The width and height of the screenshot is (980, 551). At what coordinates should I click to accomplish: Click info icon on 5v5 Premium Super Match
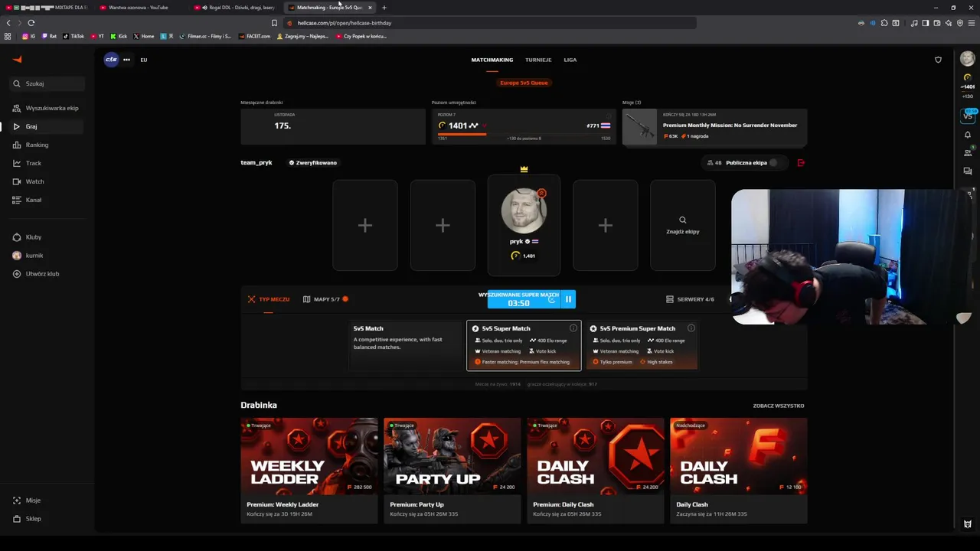691,328
